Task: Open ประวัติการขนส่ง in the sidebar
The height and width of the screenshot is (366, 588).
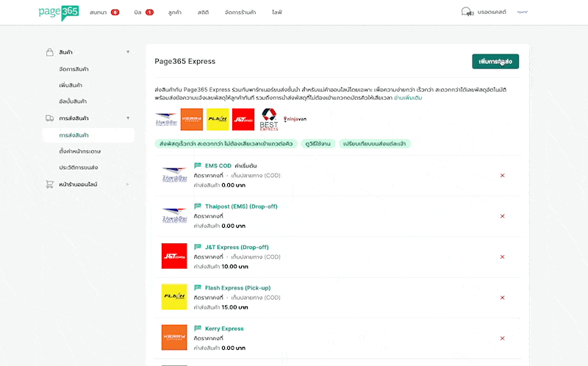Action: (x=79, y=168)
